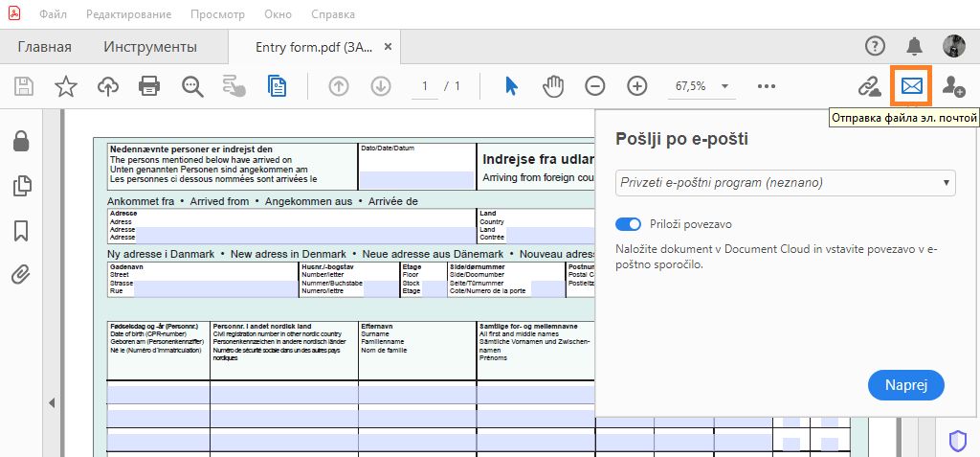Screen dimensions: 980x457
Task: Add file to starred with star icon
Action: [66, 86]
